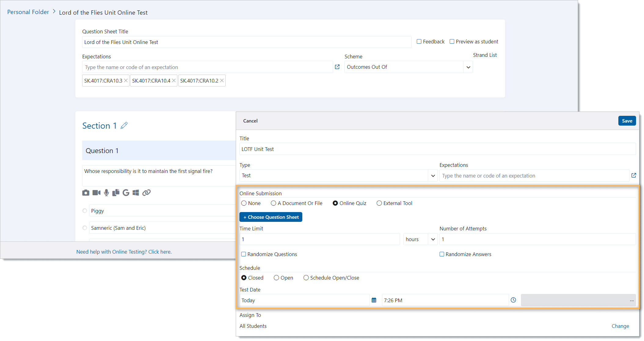644x341 pixels.
Task: Edit Section 1 name with pencil icon
Action: point(124,126)
